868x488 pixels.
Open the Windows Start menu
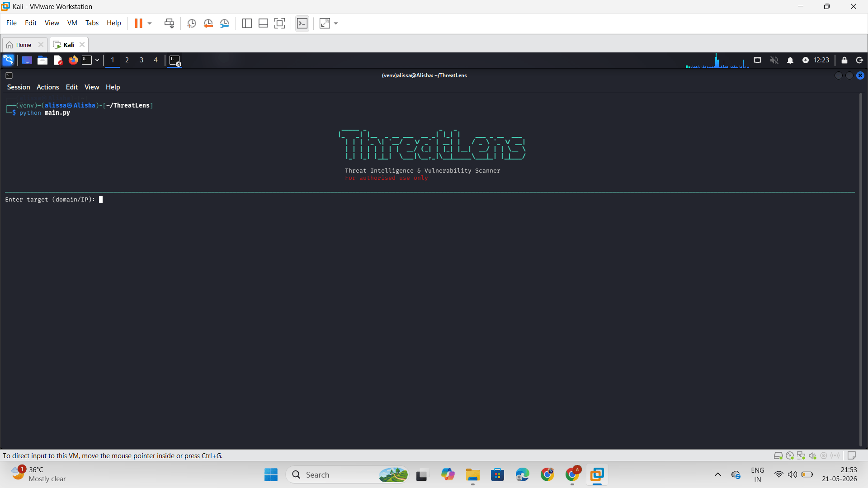coord(271,475)
